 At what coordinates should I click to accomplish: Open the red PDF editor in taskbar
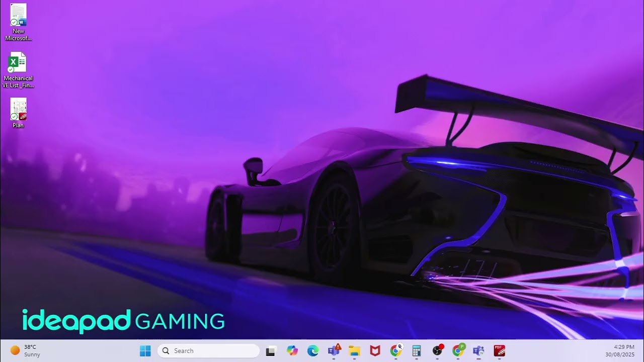(499, 351)
